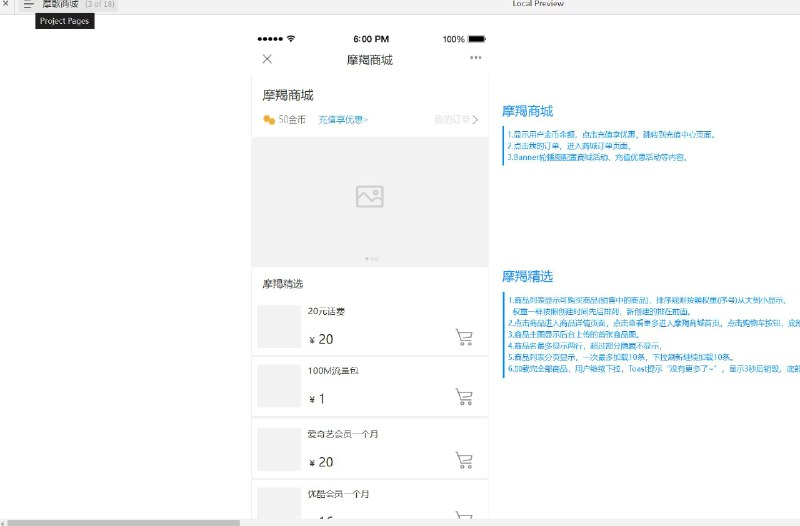Click the ¥ 20 price of 20元话费
This screenshot has width=800, height=526.
(x=321, y=339)
